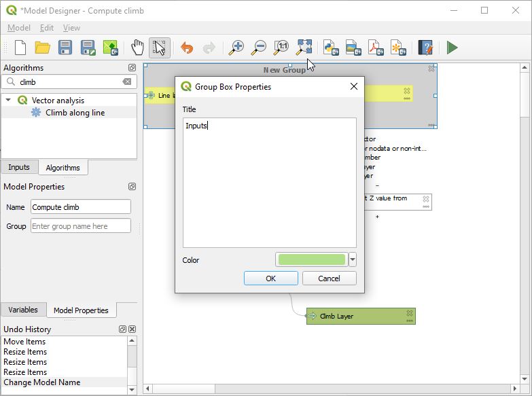Export the model as a Python script
The width and height of the screenshot is (532, 396).
coord(331,48)
